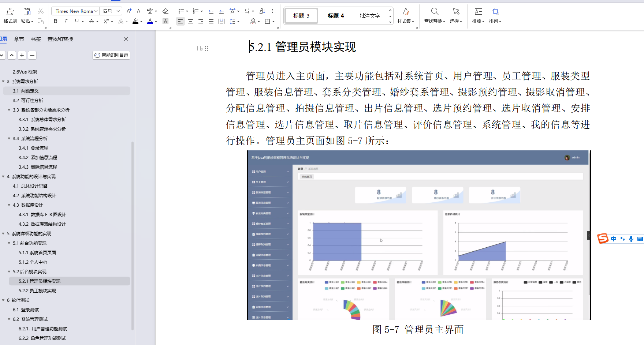Click the Sogou microphone voice input icon
This screenshot has width=644, height=345.
click(x=631, y=239)
